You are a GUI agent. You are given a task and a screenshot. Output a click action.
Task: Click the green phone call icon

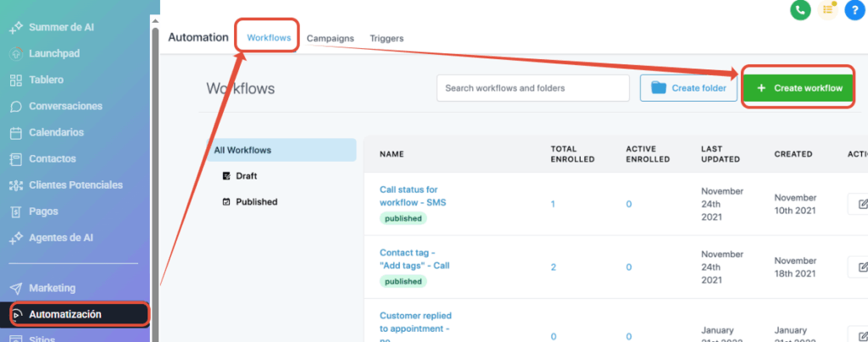tap(800, 10)
